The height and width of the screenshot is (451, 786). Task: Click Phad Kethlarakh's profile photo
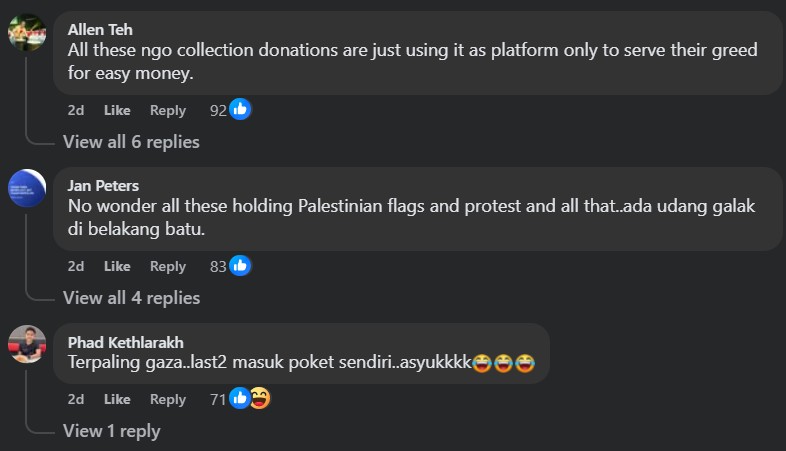click(x=27, y=343)
